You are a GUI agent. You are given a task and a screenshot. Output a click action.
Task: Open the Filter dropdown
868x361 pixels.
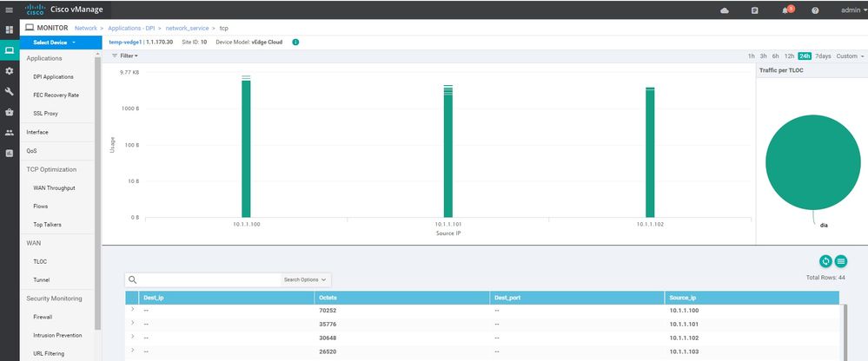click(x=124, y=56)
